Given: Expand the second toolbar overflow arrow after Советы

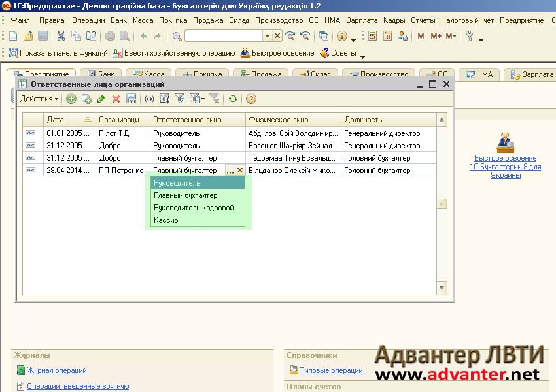Looking at the screenshot, I should click(362, 56).
